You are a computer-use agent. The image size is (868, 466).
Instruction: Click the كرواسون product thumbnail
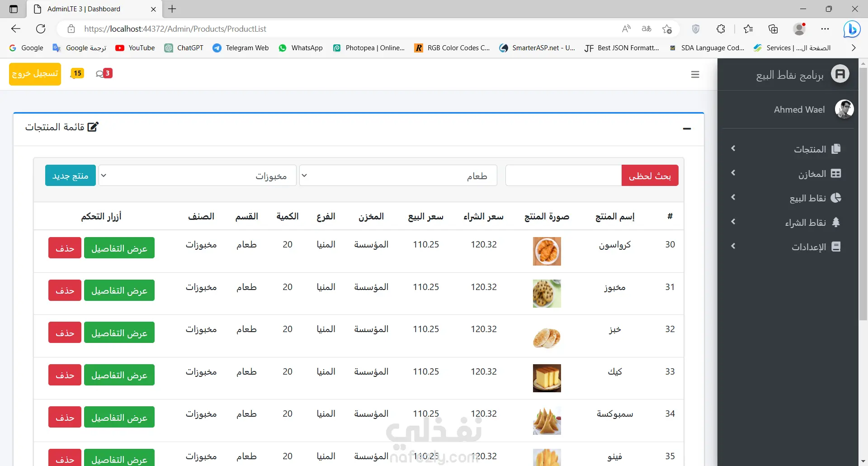click(x=547, y=251)
